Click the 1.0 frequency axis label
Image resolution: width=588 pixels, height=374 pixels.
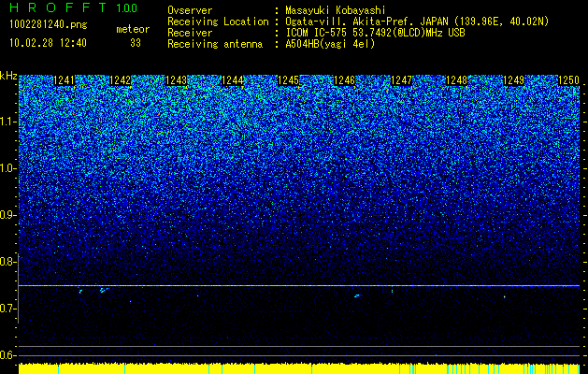pos(8,168)
